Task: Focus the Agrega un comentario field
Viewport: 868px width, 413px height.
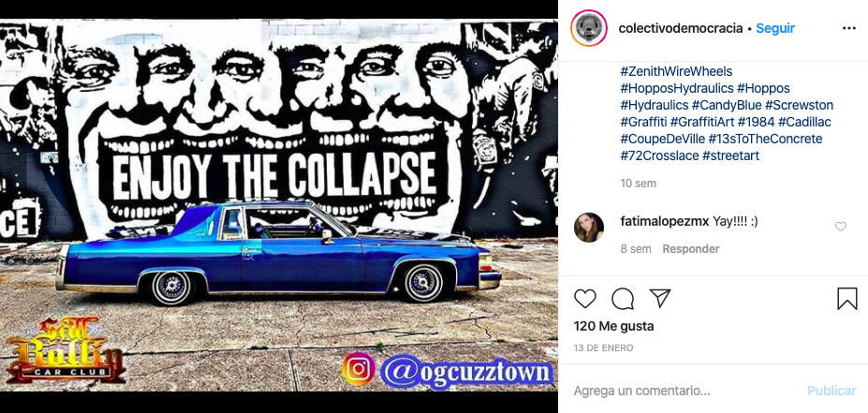Action: (x=686, y=391)
